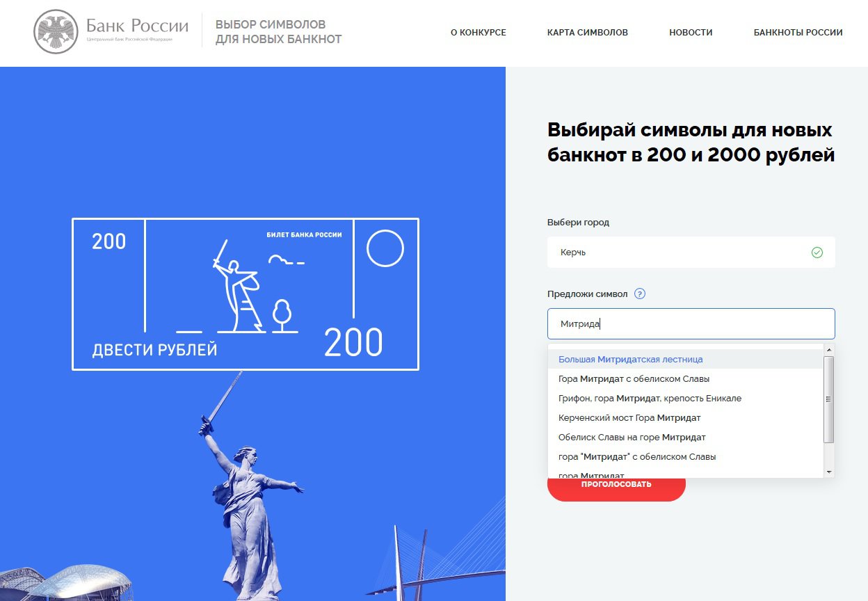Click the suggestion list scrollbar thumb
This screenshot has height=601, width=868.
pyautogui.click(x=828, y=399)
